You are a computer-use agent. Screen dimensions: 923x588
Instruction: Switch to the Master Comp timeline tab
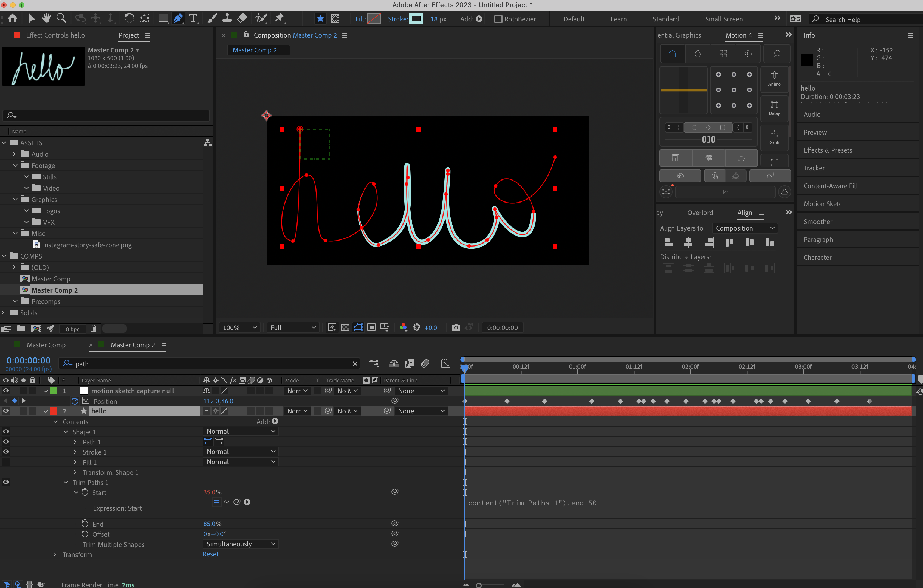point(46,345)
